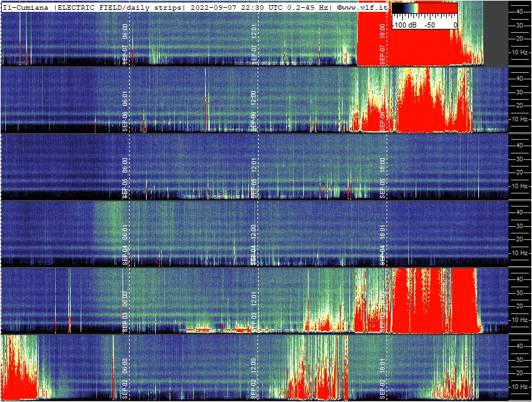Click the 06:00 time marker on the SEP-05 strip
The image size is (532, 402).
[125, 164]
